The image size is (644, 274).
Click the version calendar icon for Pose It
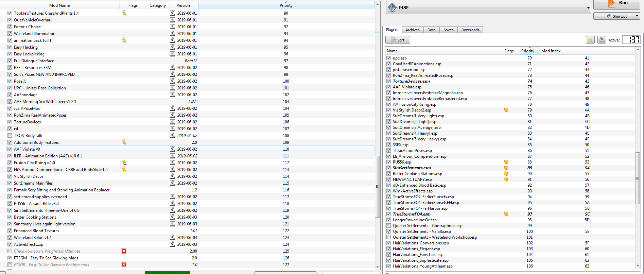(172, 81)
